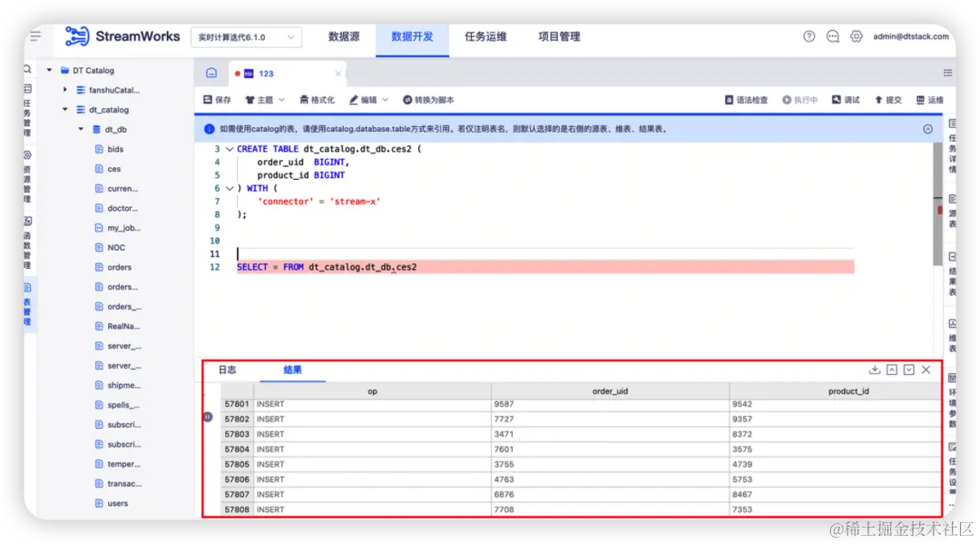Screen dimensions: 980x544
Task: Open the 实时计算迭代6.1.0 project dropdown
Action: tap(246, 37)
